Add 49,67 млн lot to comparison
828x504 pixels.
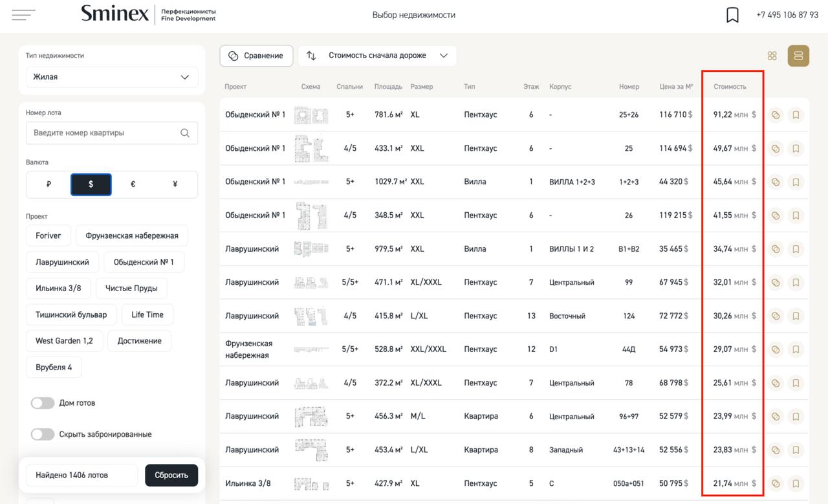(x=776, y=149)
